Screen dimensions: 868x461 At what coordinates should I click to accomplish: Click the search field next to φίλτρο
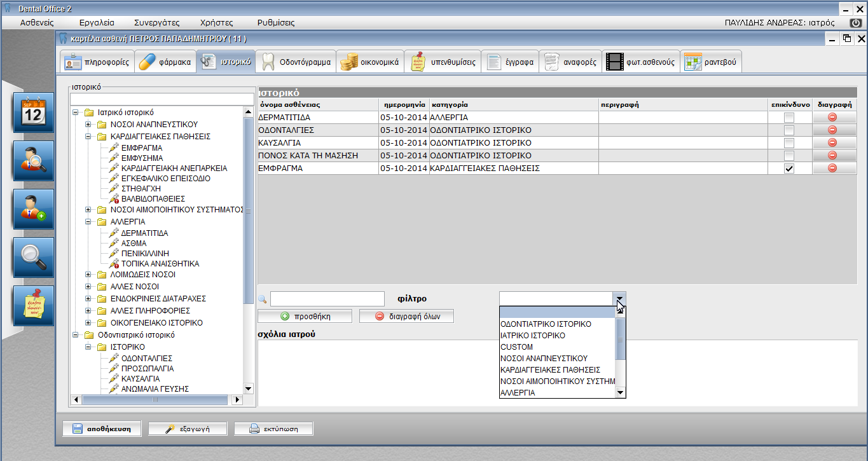pos(327,299)
